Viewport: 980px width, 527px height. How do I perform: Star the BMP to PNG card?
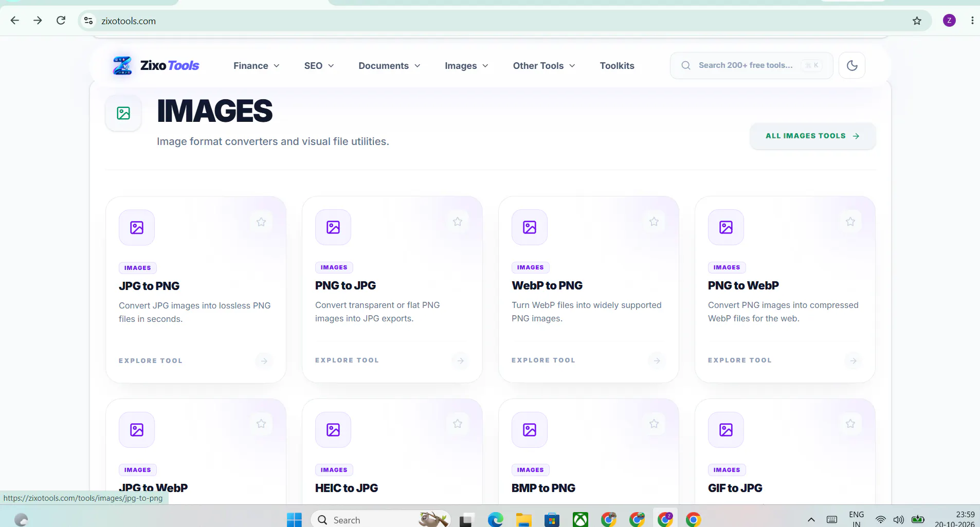654,424
